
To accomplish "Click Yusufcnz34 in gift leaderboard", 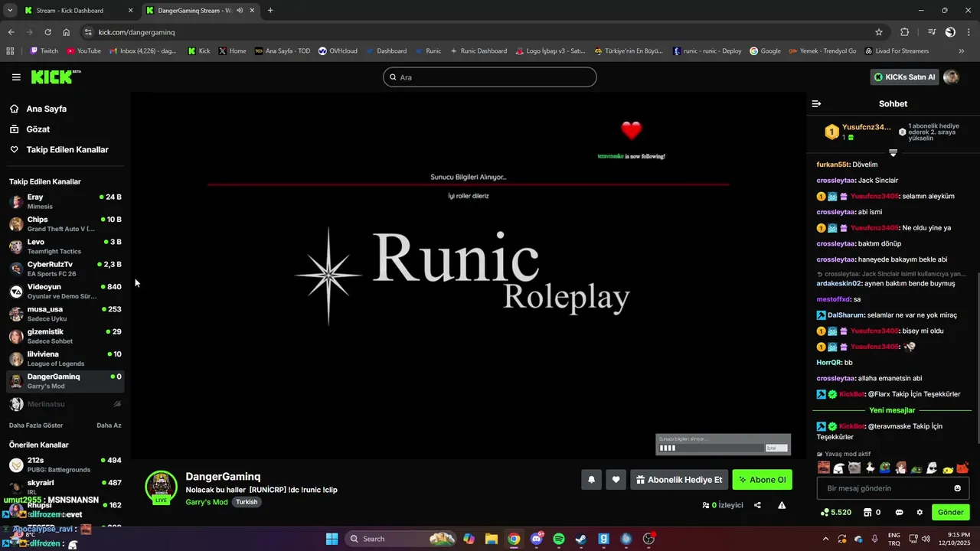I will tap(866, 127).
